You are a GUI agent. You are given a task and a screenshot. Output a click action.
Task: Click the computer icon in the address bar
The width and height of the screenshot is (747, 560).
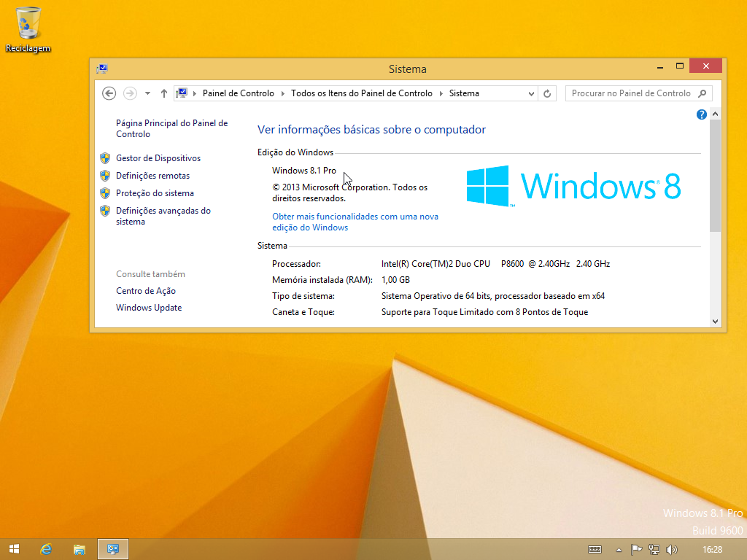[182, 93]
